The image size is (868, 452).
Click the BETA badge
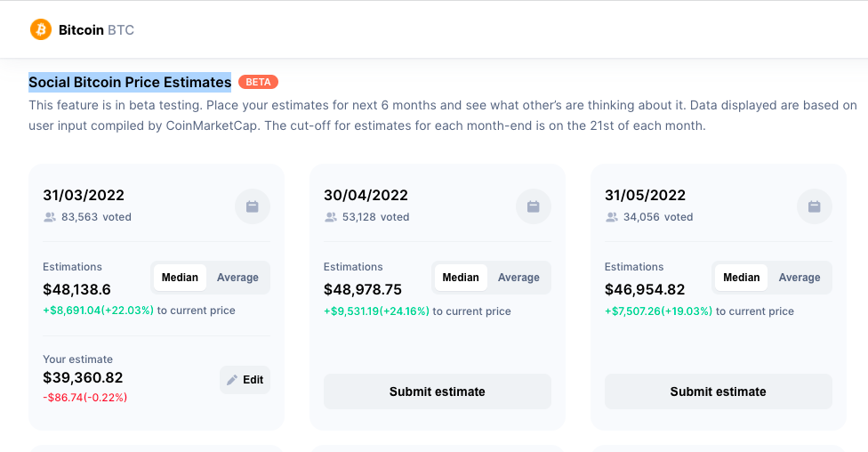(258, 82)
